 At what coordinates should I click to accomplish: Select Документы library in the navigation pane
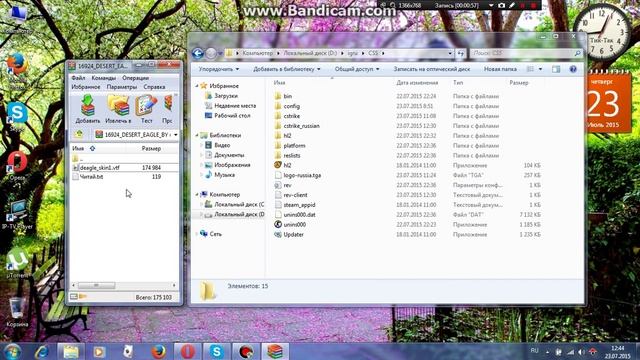(x=224, y=155)
